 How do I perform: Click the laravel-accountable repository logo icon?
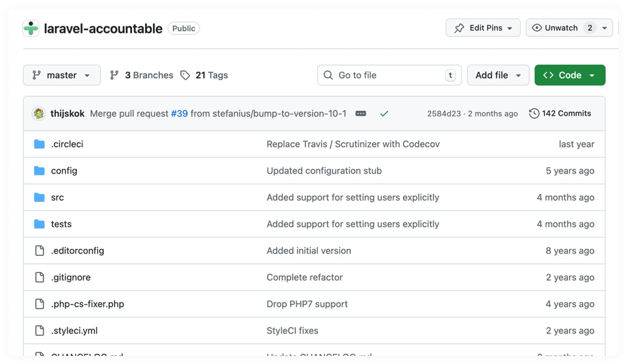tap(31, 29)
